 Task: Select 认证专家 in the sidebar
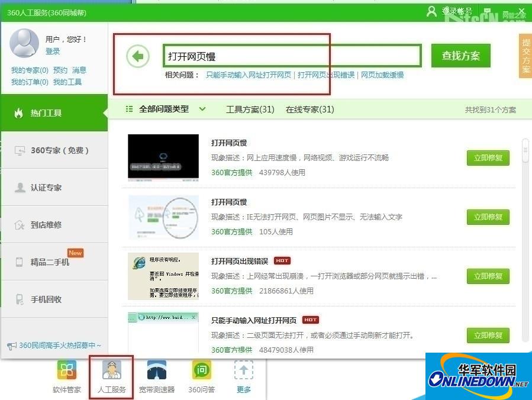coord(54,188)
